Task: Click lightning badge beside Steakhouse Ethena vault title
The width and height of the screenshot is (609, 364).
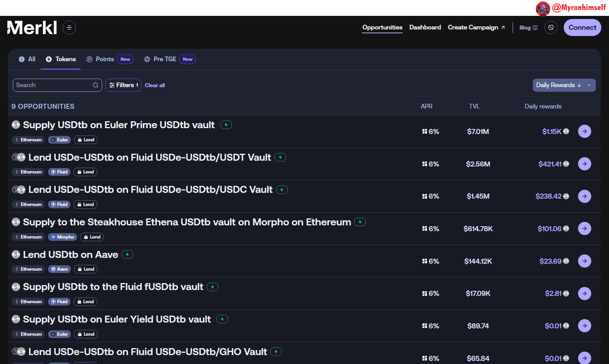Action: (360, 222)
